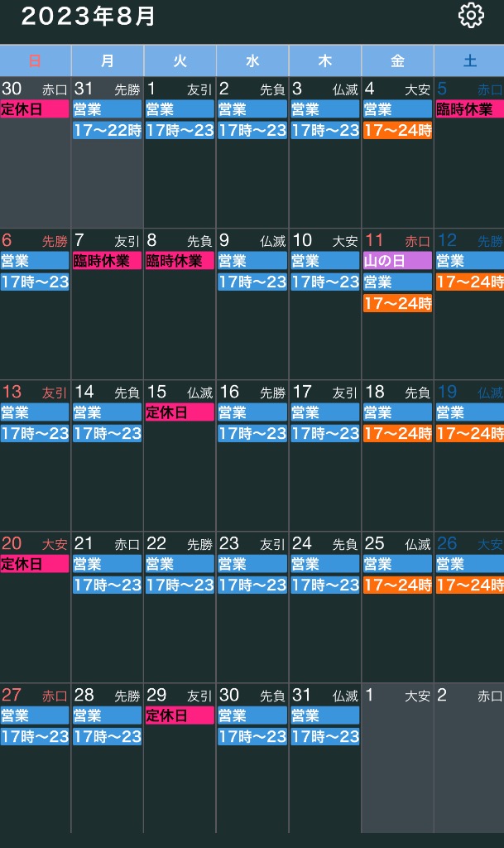Open the 定休日 event on August 15

point(180,412)
